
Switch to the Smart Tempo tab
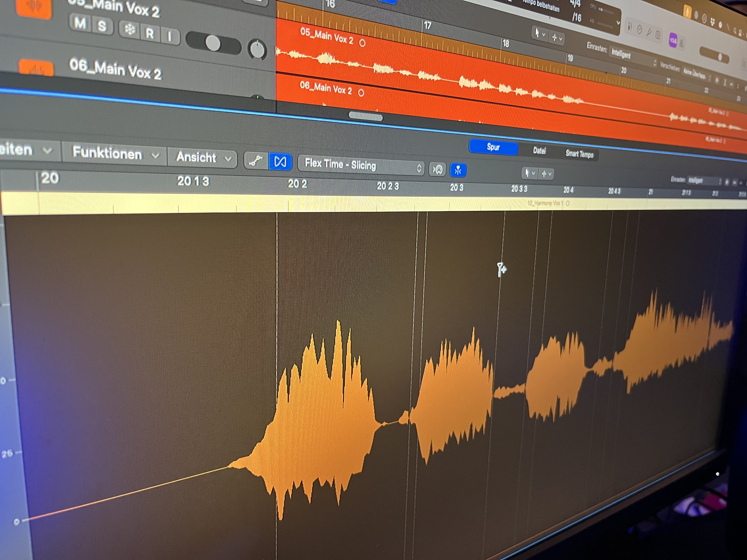579,154
